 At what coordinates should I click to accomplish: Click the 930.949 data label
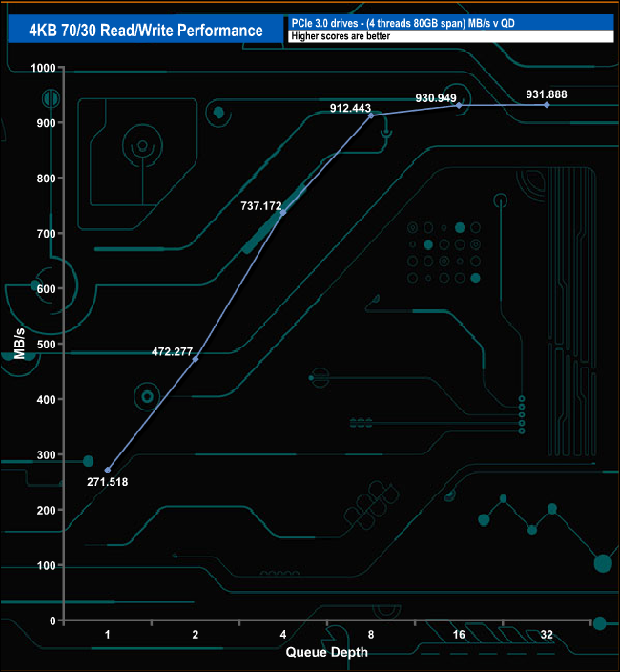coord(436,98)
